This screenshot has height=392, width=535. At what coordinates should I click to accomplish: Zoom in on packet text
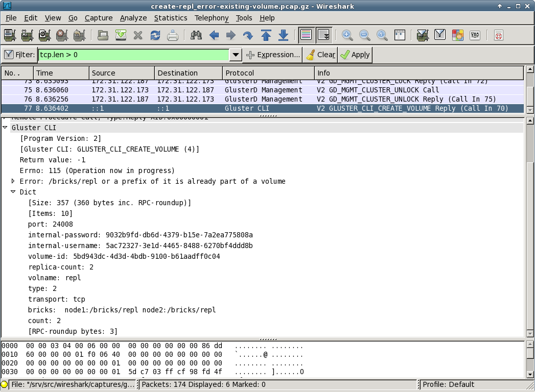347,35
